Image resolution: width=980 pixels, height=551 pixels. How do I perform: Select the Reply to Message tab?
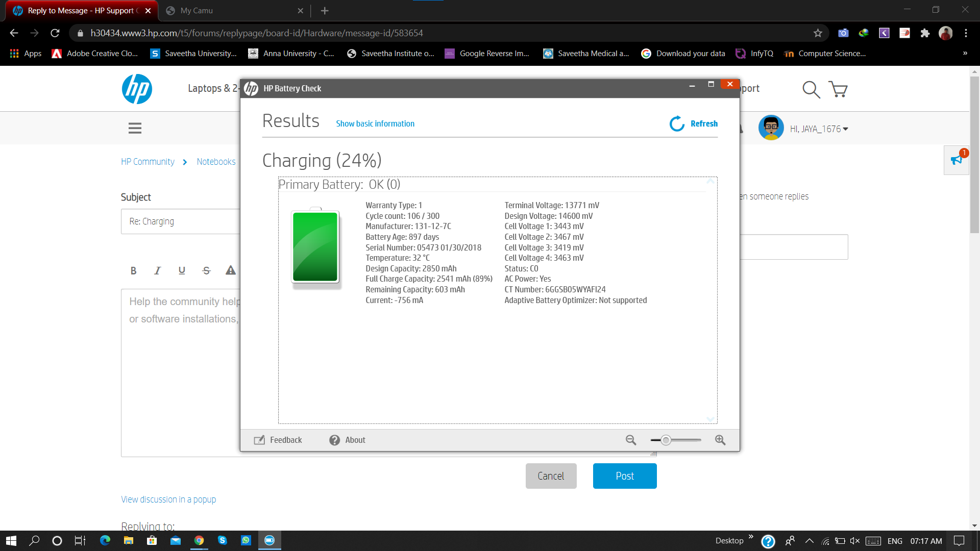[77, 10]
